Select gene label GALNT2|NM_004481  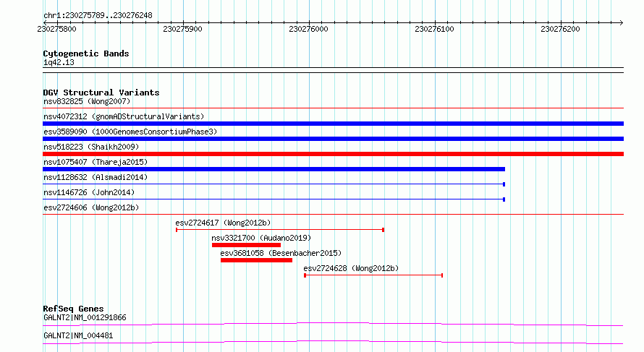click(78, 335)
